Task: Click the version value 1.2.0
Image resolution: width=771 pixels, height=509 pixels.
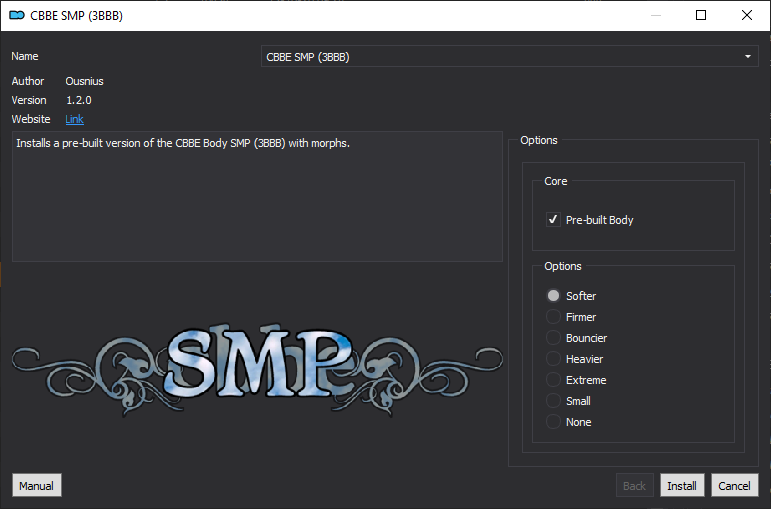Action: coord(79,100)
